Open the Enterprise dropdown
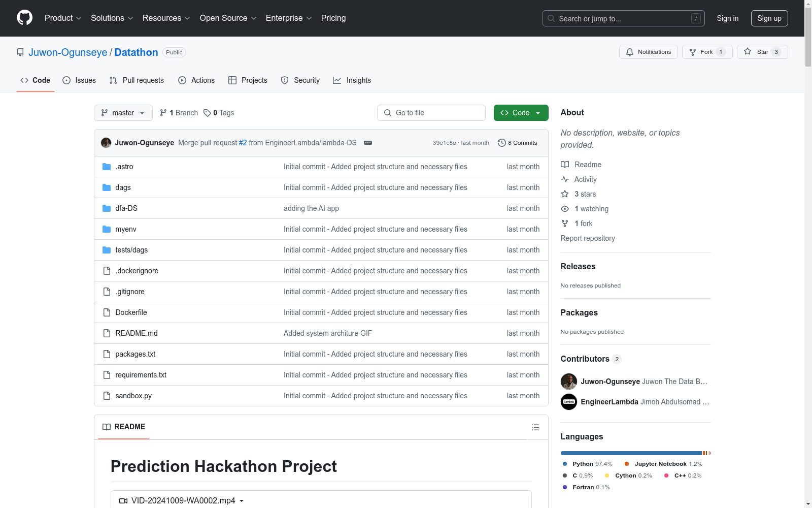 [288, 18]
